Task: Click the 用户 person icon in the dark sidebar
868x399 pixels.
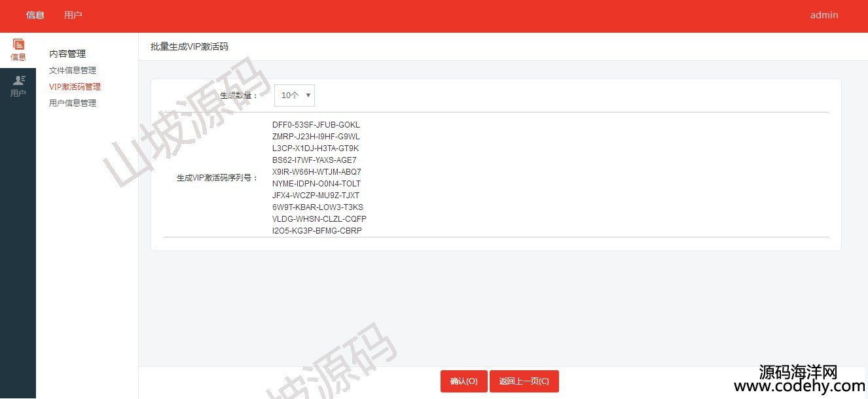Action: pyautogui.click(x=18, y=80)
